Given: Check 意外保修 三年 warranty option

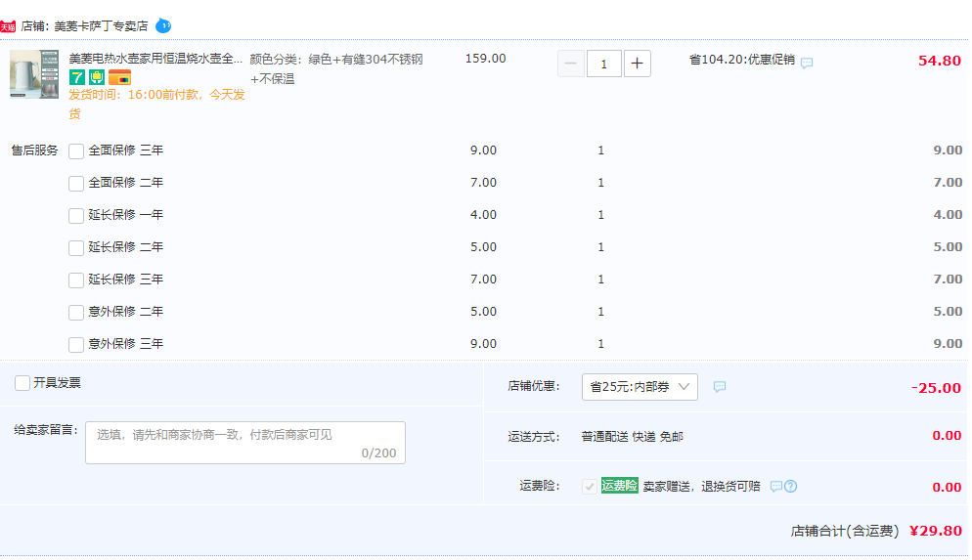Looking at the screenshot, I should 76,344.
